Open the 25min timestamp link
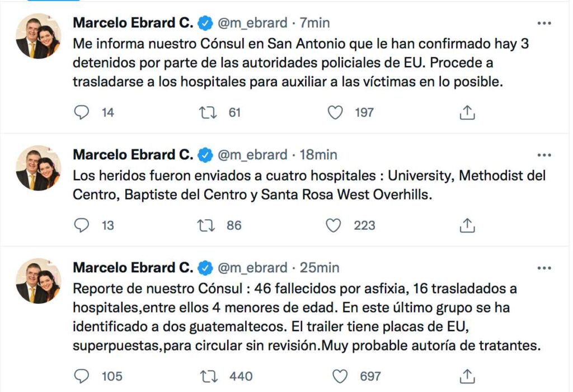573x392 pixels. click(320, 268)
